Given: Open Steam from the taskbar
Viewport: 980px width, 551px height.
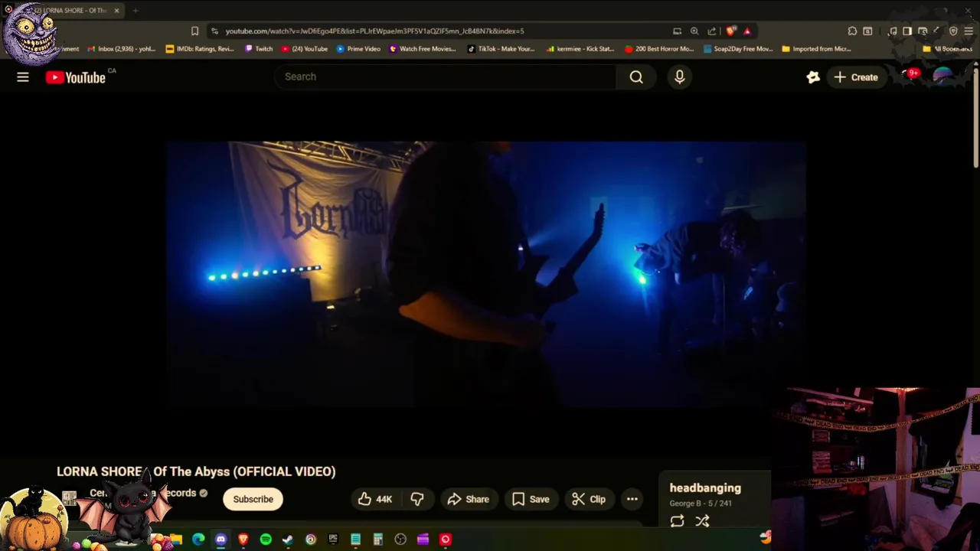Looking at the screenshot, I should pyautogui.click(x=288, y=540).
